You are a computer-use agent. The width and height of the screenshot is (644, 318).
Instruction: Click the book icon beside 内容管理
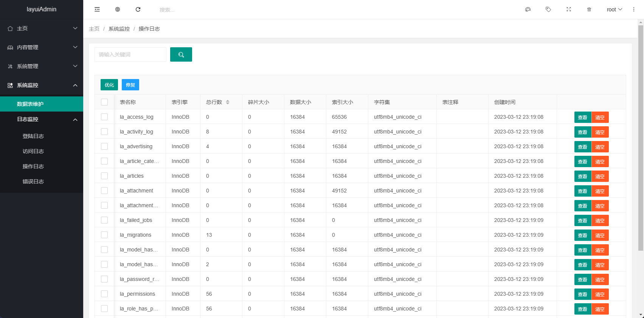[x=10, y=47]
